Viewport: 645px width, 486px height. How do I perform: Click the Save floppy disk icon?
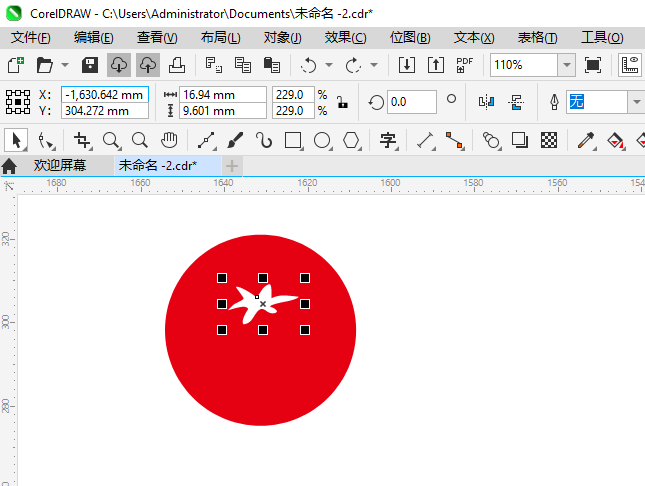pyautogui.click(x=90, y=65)
